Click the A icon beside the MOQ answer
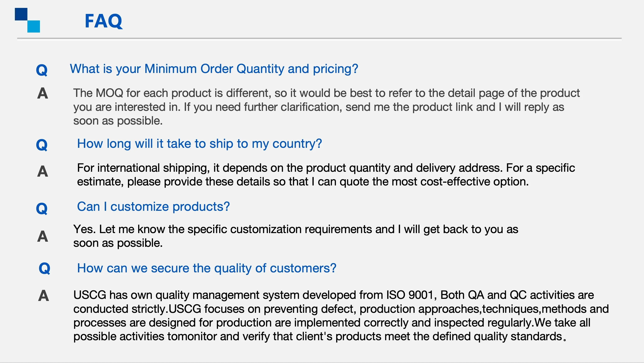Screen dimensions: 644x363 click(x=42, y=93)
